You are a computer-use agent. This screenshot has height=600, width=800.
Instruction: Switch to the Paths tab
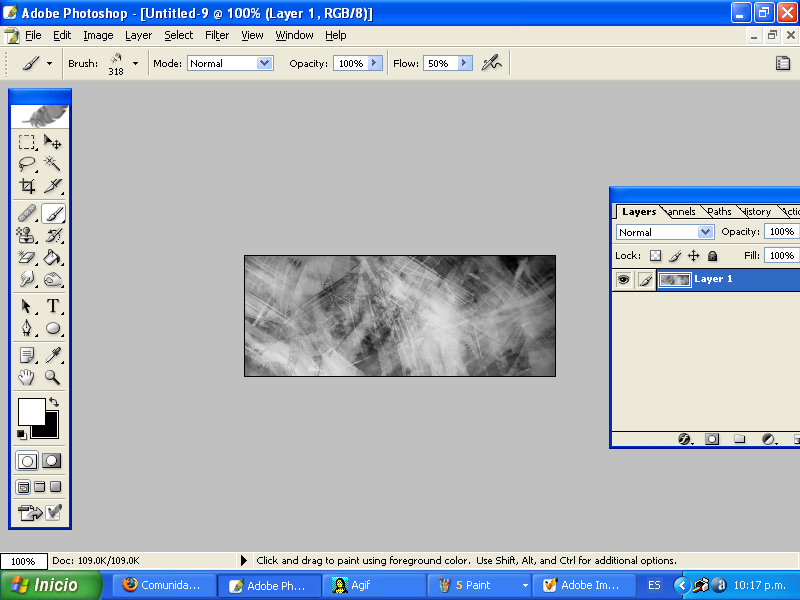719,211
